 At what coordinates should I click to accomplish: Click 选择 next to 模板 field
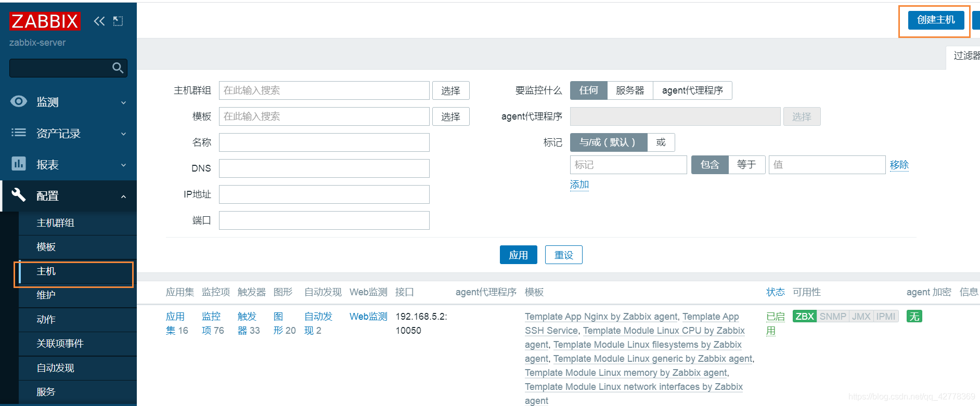tap(450, 116)
